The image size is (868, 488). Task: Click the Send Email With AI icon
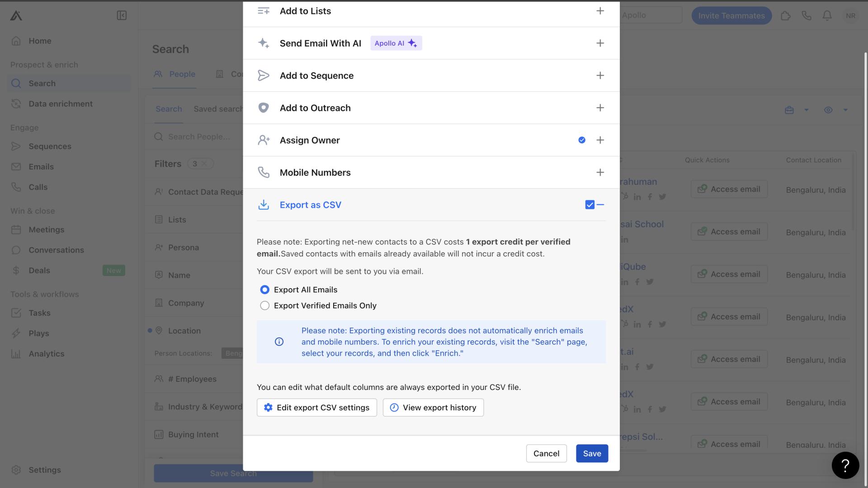pyautogui.click(x=263, y=43)
